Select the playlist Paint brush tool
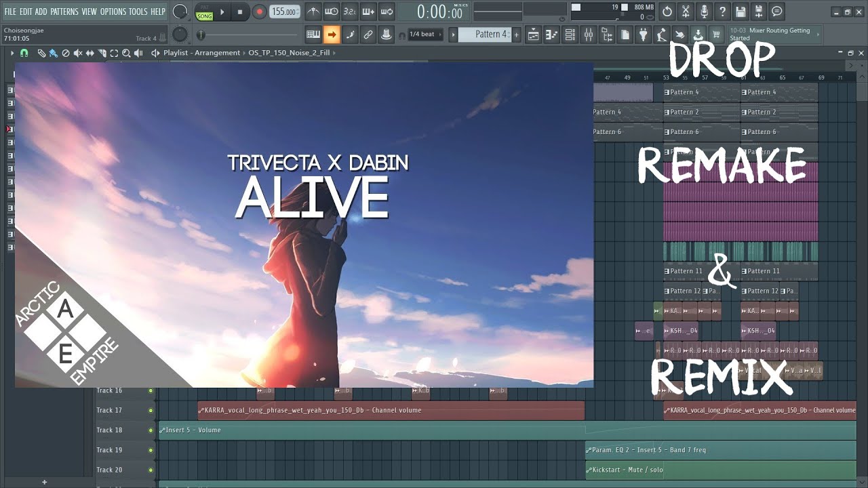Viewport: 868px width, 488px height. pos(53,53)
